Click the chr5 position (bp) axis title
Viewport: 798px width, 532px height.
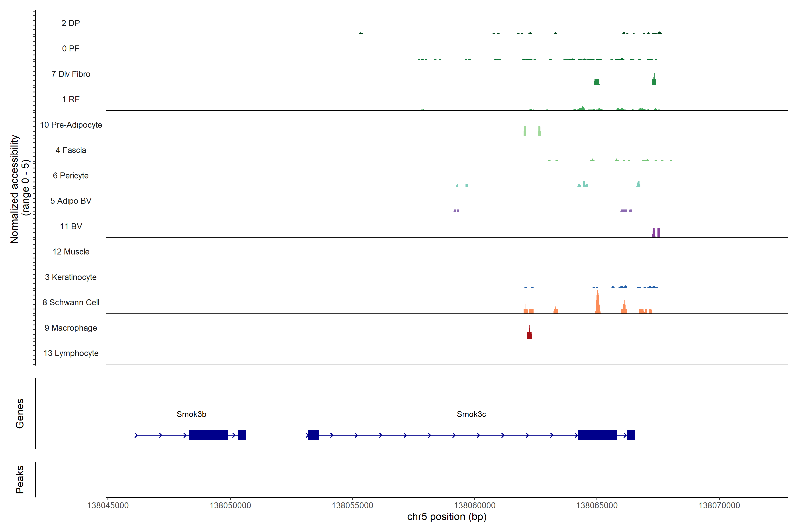pyautogui.click(x=447, y=517)
